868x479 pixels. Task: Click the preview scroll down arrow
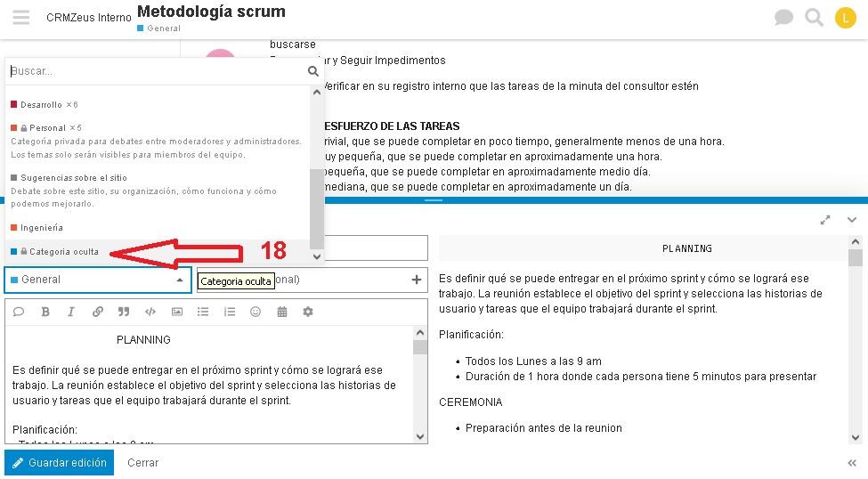pos(856,437)
